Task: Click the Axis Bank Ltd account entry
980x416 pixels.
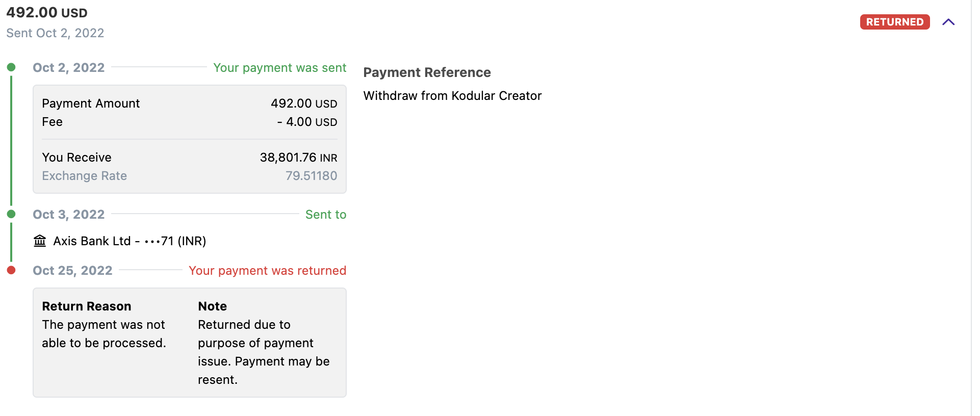Action: click(130, 241)
